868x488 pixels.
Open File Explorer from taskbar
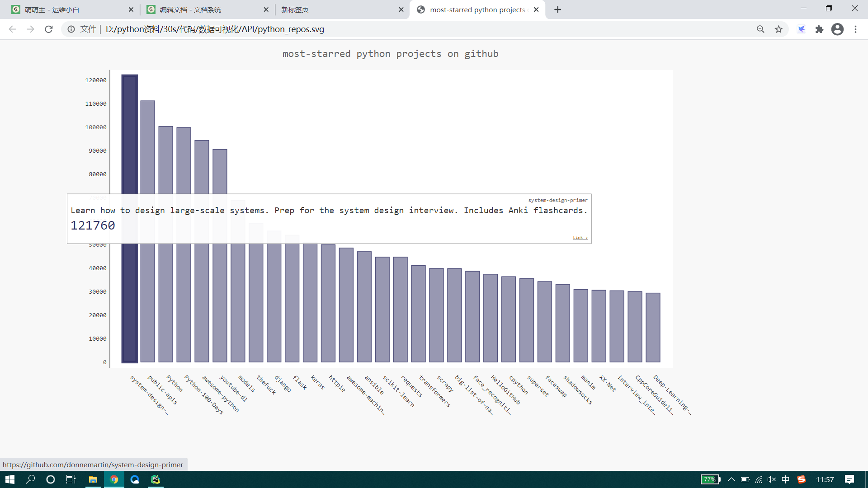pos(93,479)
